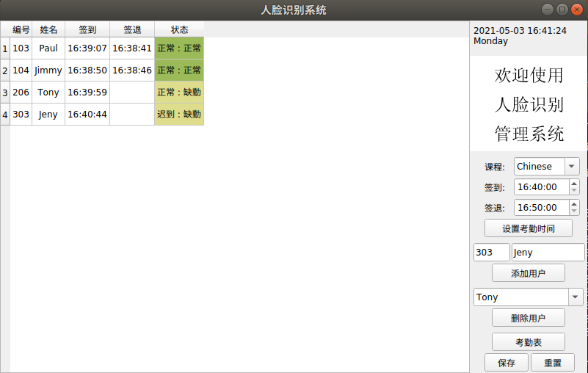Click the 签退 column header in table

pos(132,29)
